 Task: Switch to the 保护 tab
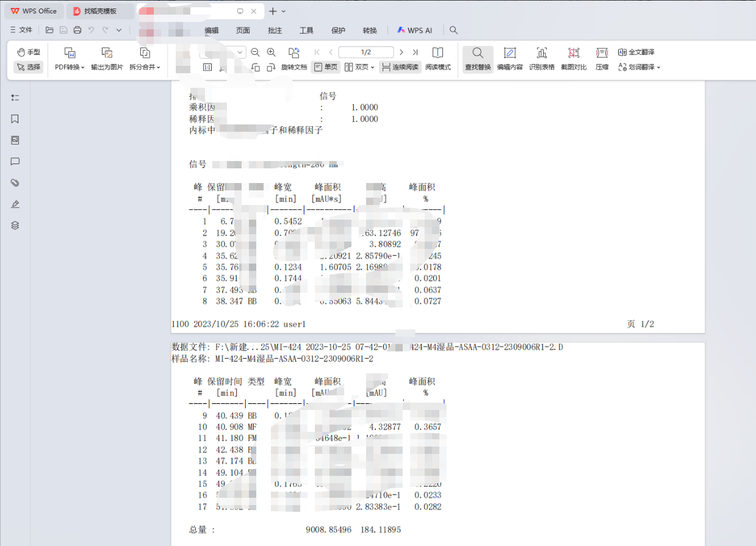[x=338, y=30]
